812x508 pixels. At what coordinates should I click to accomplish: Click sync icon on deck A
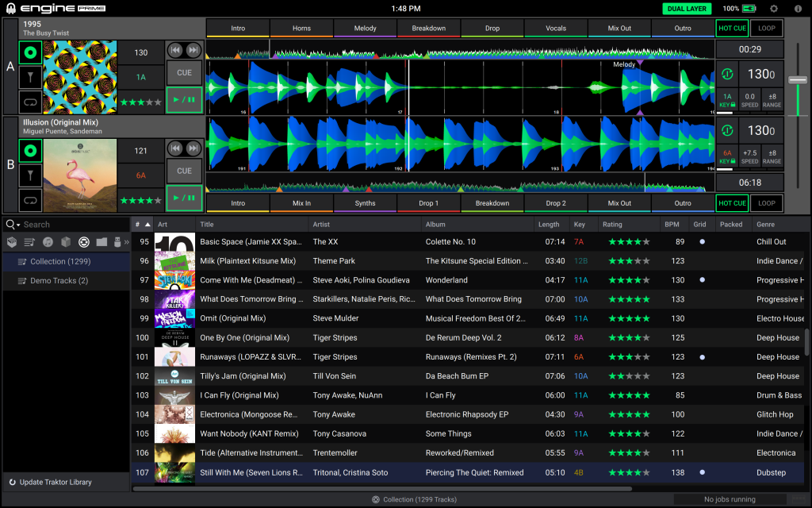pos(727,74)
